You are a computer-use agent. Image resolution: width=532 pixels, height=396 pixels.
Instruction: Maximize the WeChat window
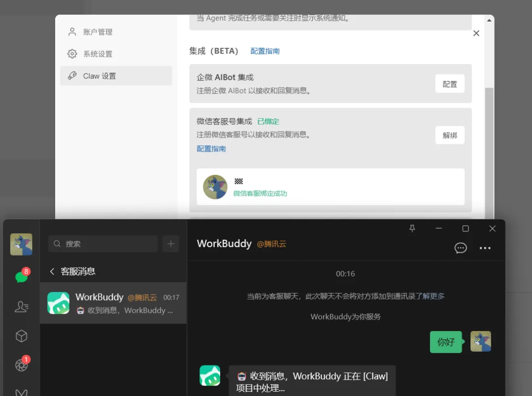pos(465,229)
